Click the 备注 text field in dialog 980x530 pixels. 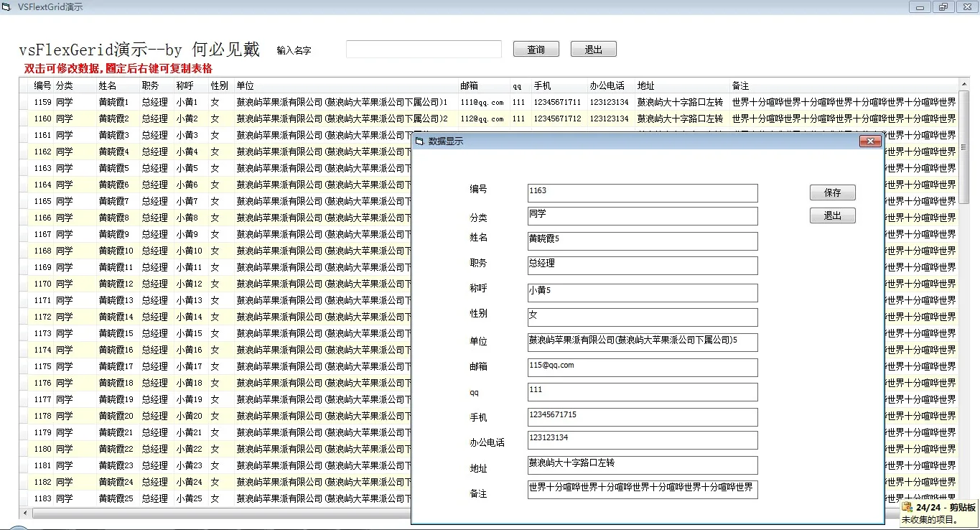[643, 490]
